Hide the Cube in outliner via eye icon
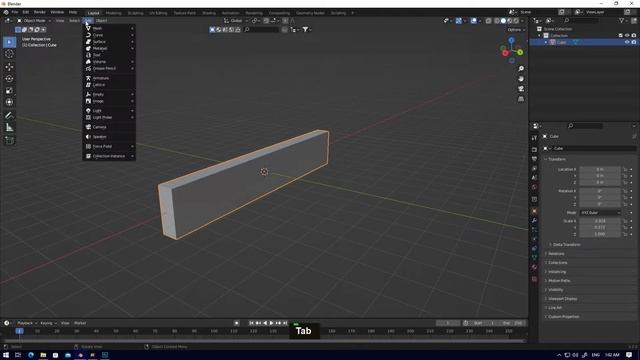 click(627, 42)
